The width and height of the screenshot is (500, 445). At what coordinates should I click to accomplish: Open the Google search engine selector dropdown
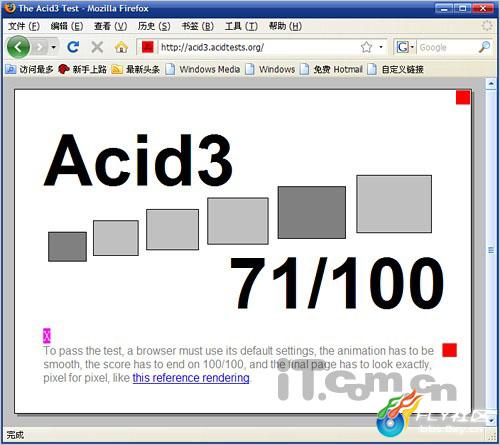(x=405, y=47)
